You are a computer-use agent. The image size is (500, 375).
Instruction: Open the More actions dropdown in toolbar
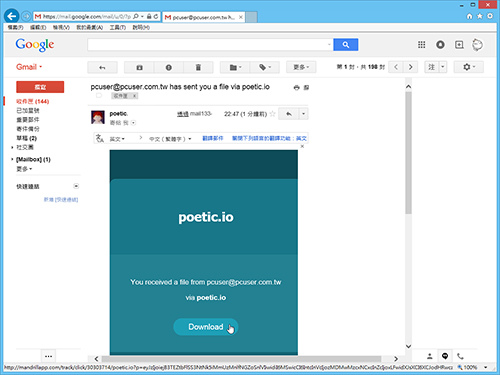(301, 67)
